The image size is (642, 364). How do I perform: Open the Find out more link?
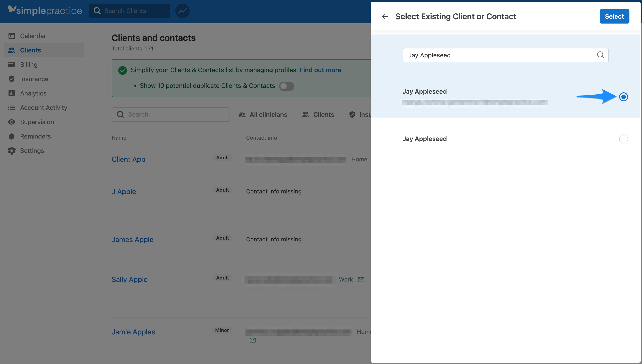[320, 70]
